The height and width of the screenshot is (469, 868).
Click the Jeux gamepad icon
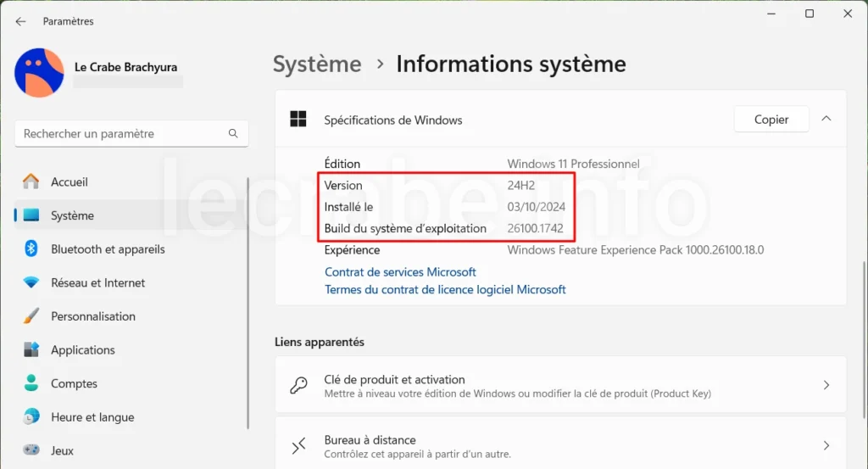(x=31, y=449)
